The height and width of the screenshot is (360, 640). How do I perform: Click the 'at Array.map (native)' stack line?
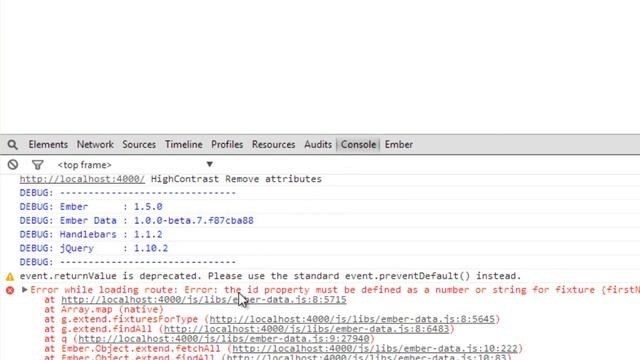pyautogui.click(x=104, y=309)
